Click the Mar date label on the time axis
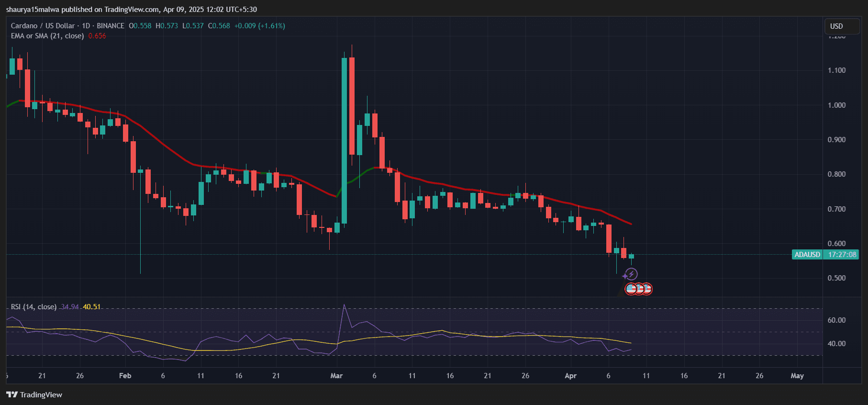The height and width of the screenshot is (405, 868). (x=336, y=376)
